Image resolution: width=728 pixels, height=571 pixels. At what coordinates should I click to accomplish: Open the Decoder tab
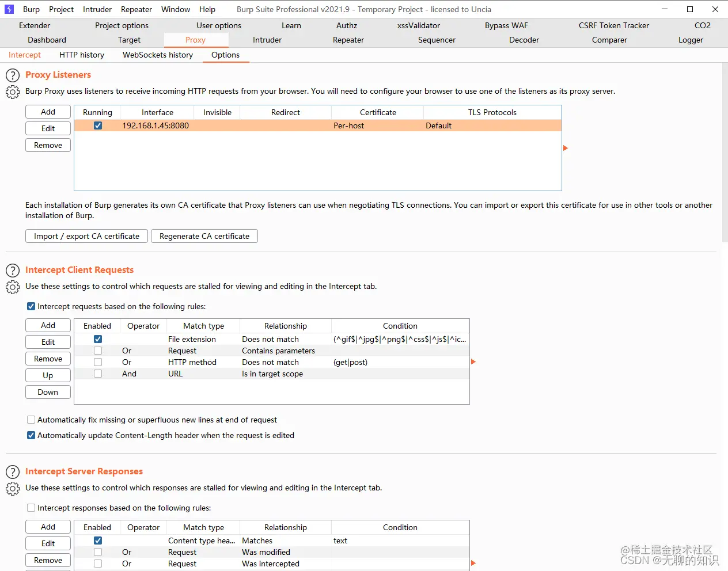point(524,40)
